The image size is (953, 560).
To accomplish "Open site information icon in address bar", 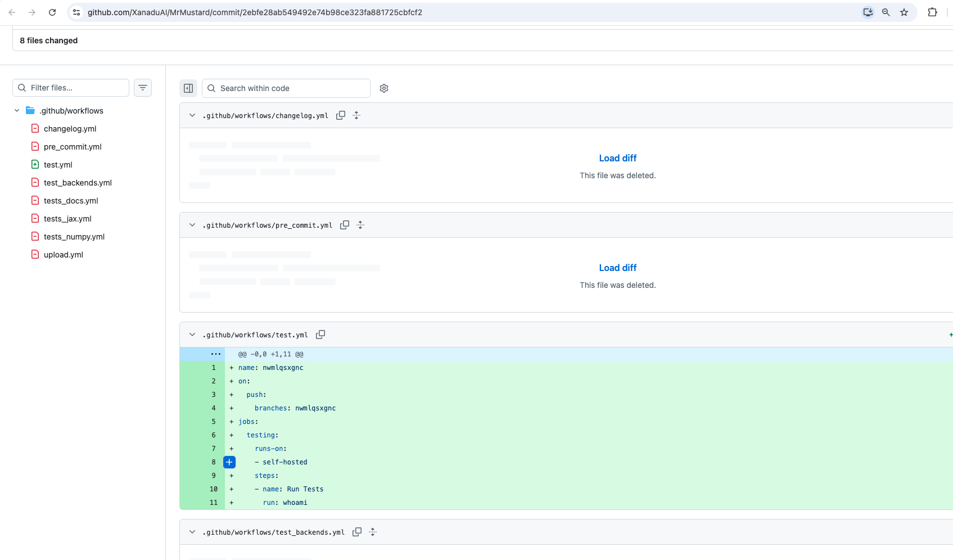I will click(x=76, y=12).
